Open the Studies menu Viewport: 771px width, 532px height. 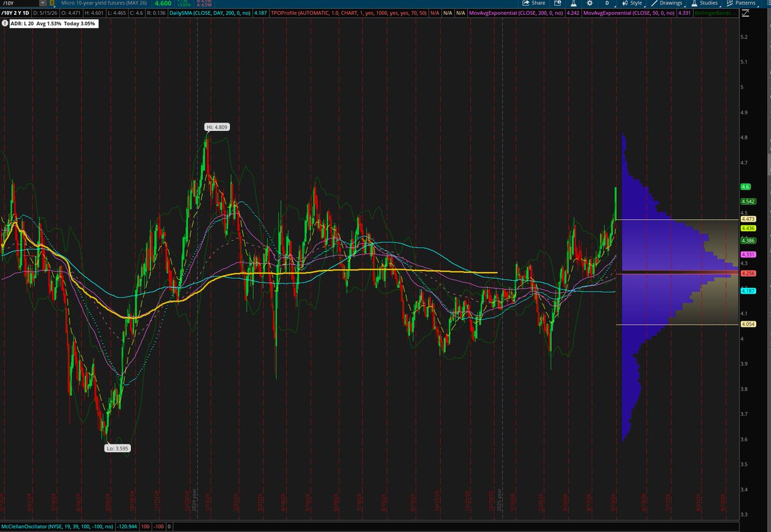tap(704, 3)
